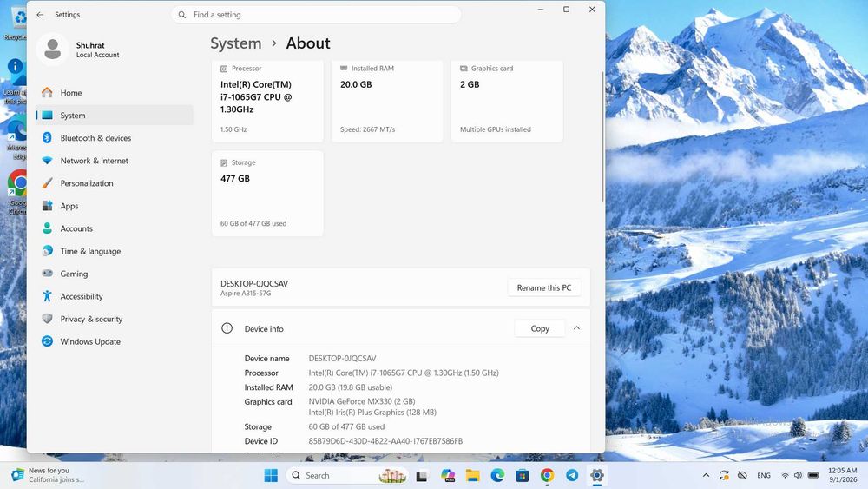Open the Learn about this picture desktop icon
This screenshot has height=489, width=868.
(x=15, y=82)
